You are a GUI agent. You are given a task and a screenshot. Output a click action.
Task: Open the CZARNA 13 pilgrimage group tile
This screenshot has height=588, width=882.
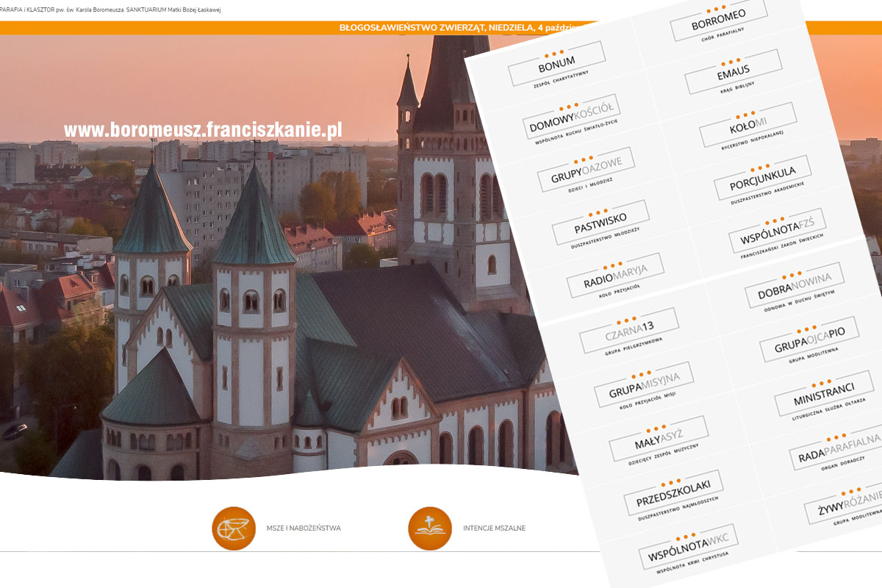click(x=628, y=331)
